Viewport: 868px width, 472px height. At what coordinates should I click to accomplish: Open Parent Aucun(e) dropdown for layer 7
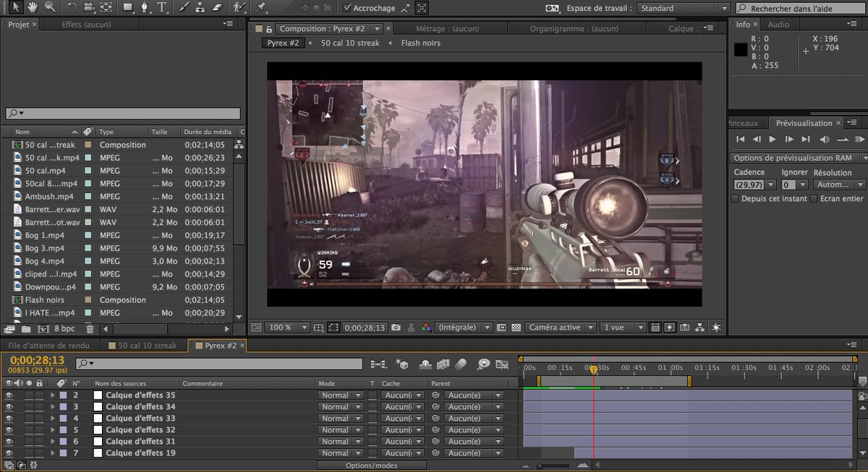pos(474,453)
